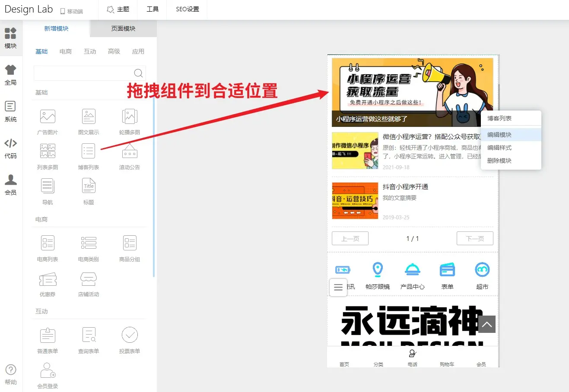This screenshot has width=569, height=392.
Task: Select the 广告图片 module icon
Action: [48, 117]
